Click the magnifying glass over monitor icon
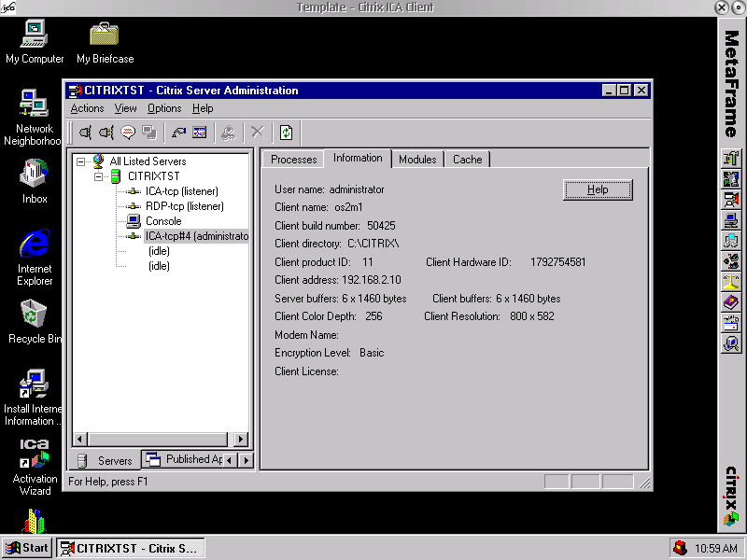This screenshot has width=747, height=560. click(x=731, y=343)
